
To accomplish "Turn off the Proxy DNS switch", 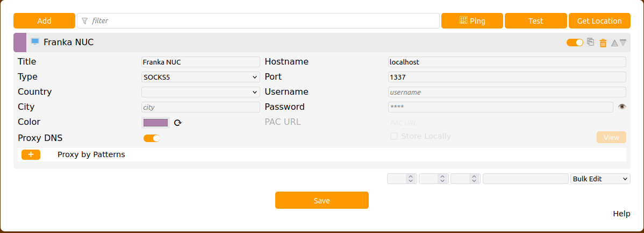I will coord(152,138).
